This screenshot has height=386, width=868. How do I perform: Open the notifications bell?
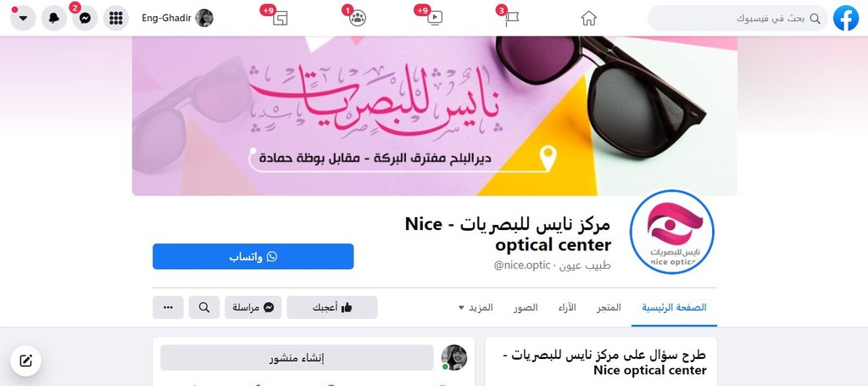[x=53, y=19]
